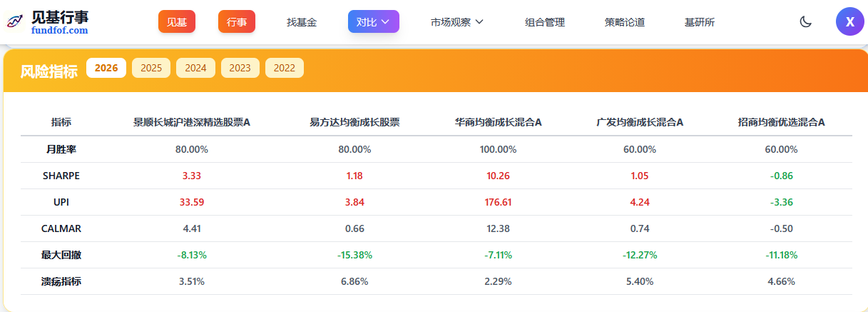868x312 pixels.
Task: Open 策略论道 menu item
Action: coord(625,22)
